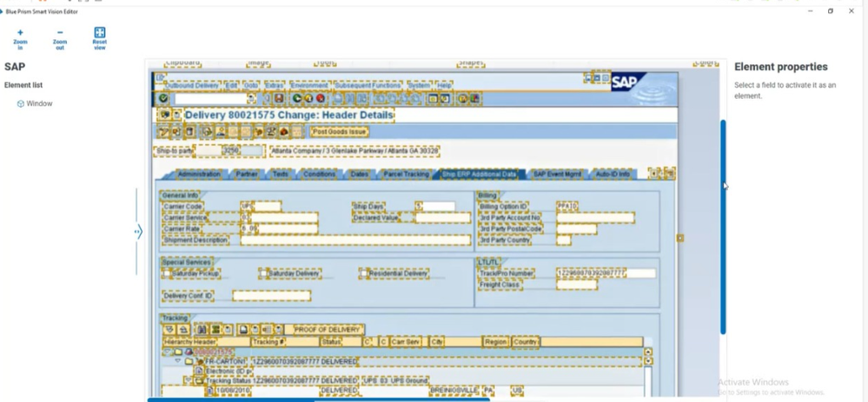Click the yellow Exit icon in SAP toolbar

(x=308, y=98)
